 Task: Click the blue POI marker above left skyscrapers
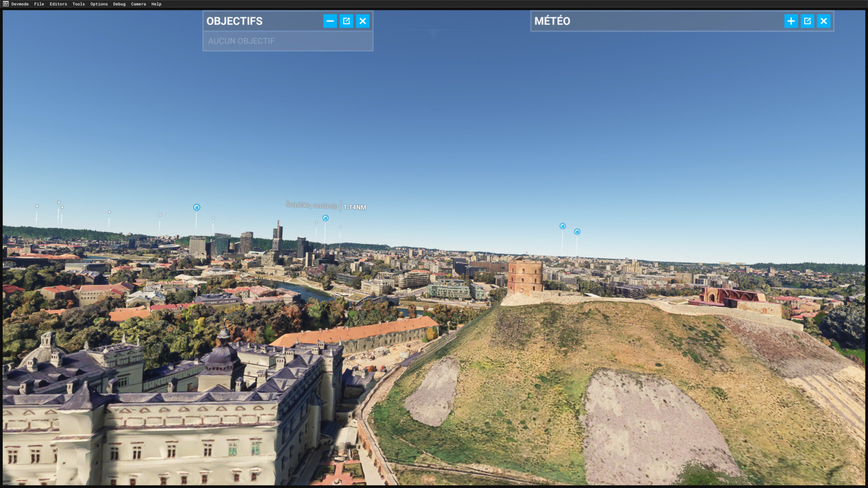click(197, 207)
